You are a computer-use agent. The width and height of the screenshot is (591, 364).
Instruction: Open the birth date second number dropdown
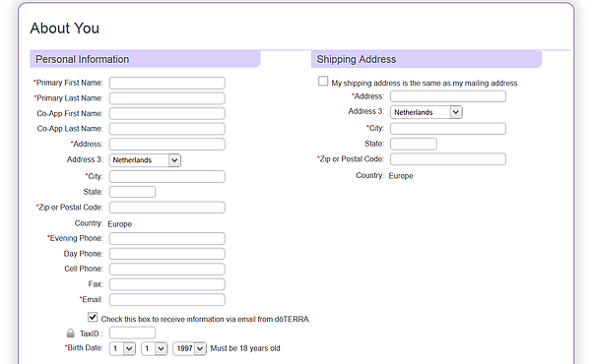pyautogui.click(x=155, y=349)
